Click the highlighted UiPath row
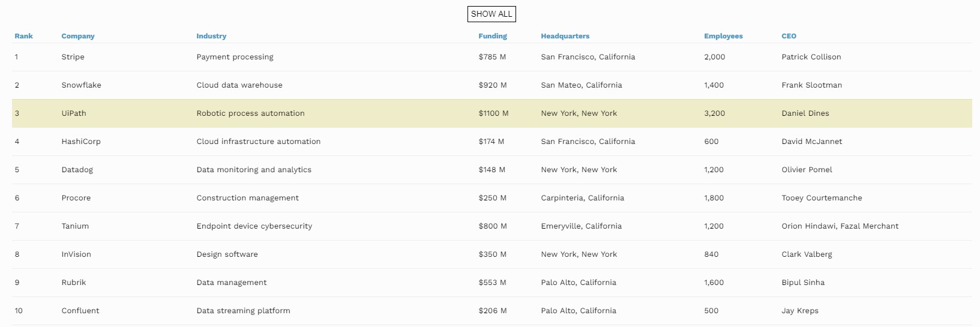This screenshot has height=327, width=980. coord(492,113)
